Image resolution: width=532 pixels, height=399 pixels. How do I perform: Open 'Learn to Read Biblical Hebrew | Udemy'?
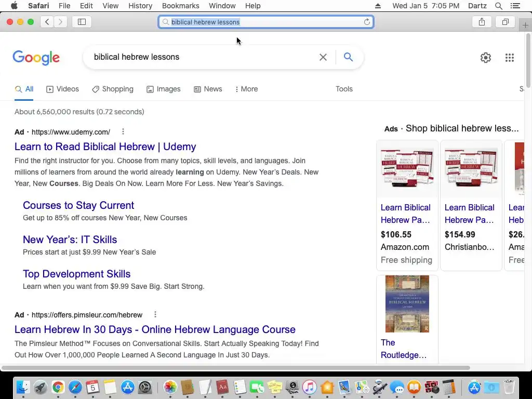(x=105, y=147)
